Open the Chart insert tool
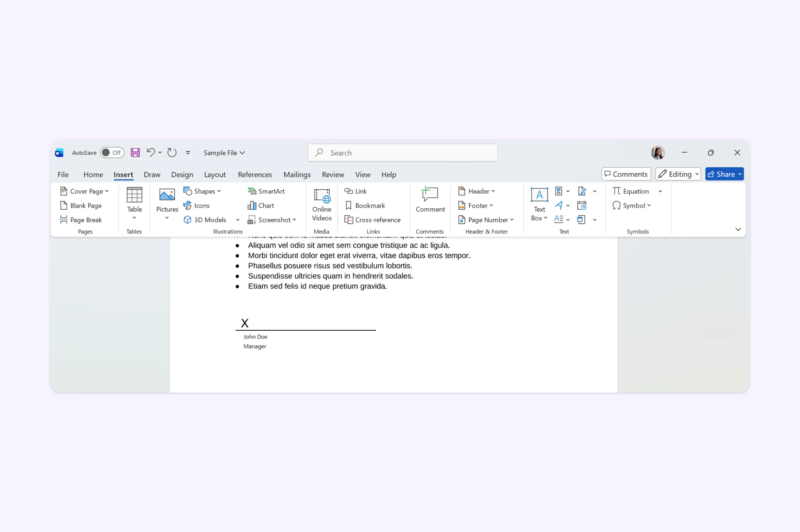800x532 pixels. [x=261, y=206]
